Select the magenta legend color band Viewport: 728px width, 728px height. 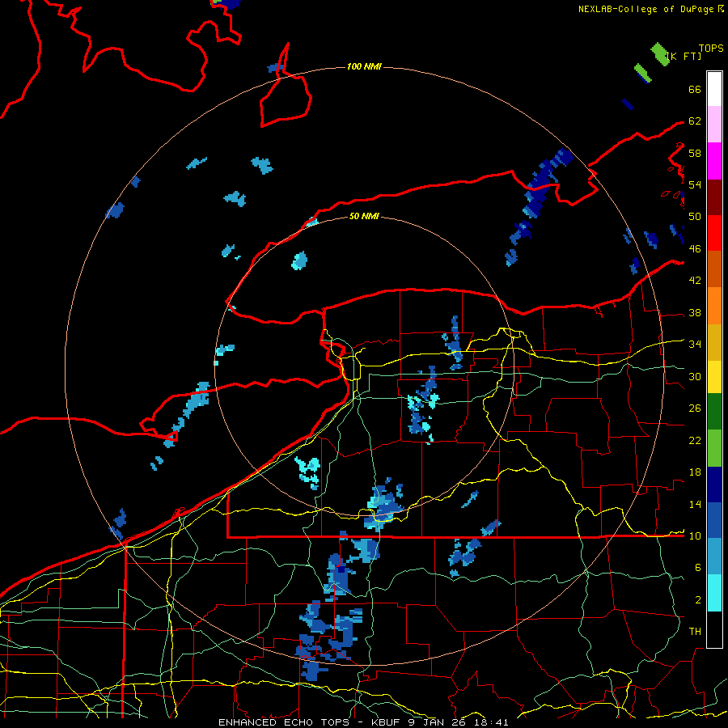[714, 161]
